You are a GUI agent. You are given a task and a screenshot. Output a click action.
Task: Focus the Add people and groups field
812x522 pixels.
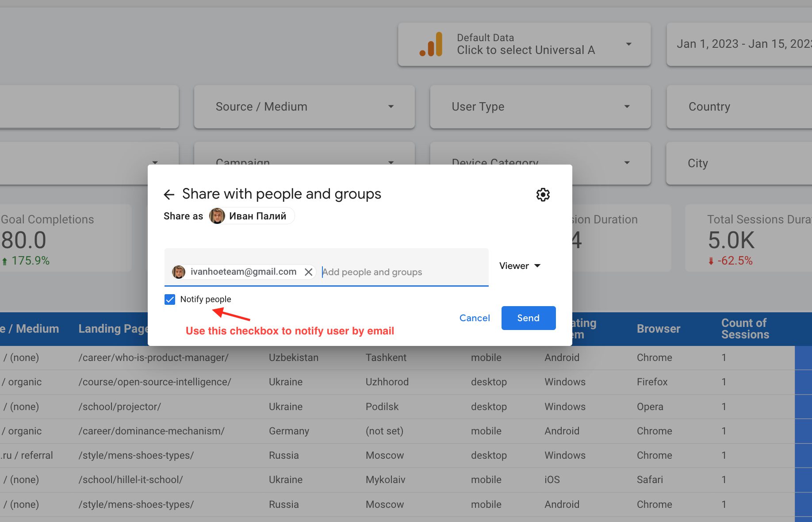(x=402, y=272)
